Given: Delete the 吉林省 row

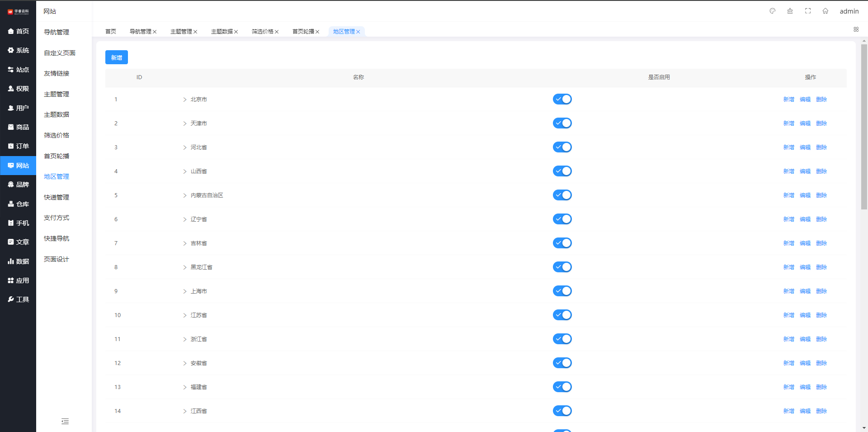Looking at the screenshot, I should pyautogui.click(x=821, y=243).
